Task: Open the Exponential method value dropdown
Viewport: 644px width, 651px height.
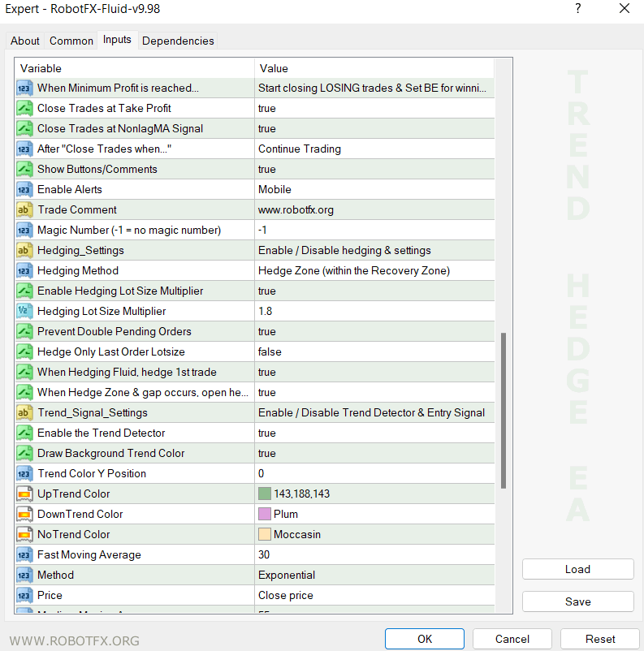Action: 374,576
